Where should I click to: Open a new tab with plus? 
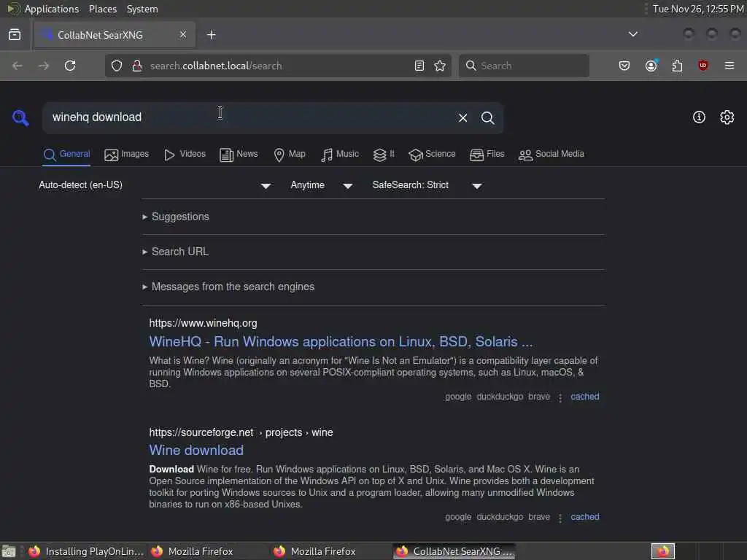pyautogui.click(x=212, y=35)
